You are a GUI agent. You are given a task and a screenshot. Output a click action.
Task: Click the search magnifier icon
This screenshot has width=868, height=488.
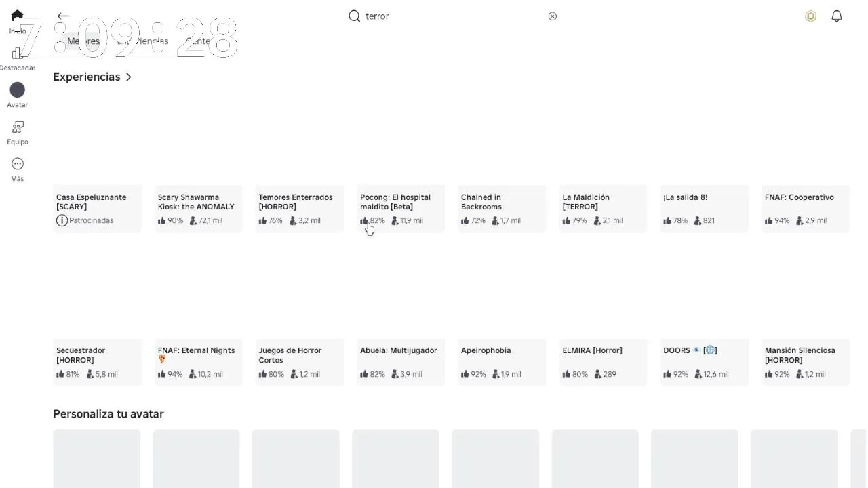(354, 16)
